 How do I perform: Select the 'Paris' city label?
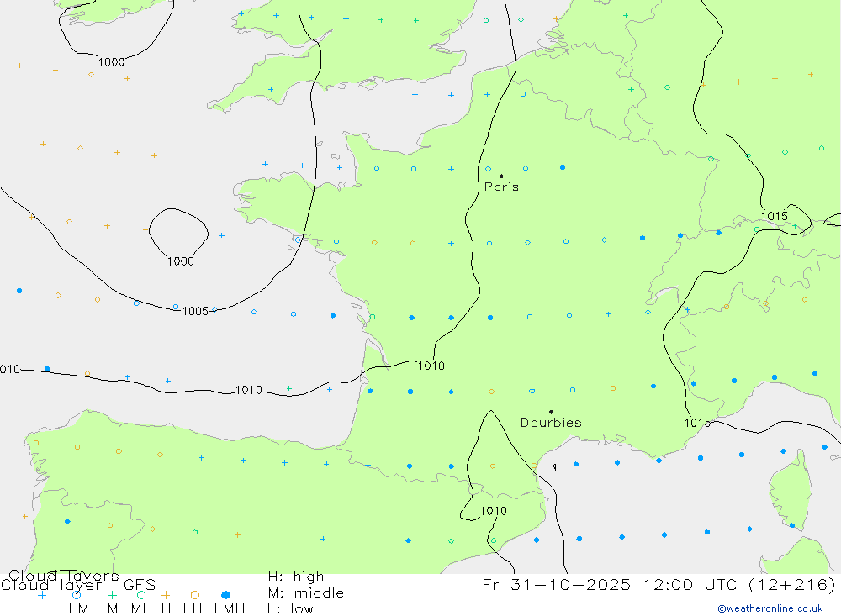tap(501, 187)
